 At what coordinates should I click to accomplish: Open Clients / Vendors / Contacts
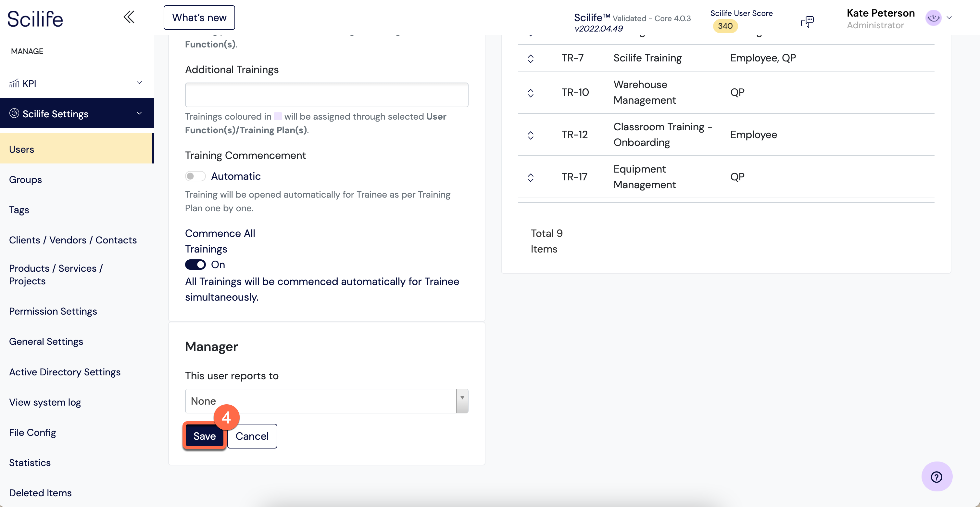pyautogui.click(x=73, y=240)
